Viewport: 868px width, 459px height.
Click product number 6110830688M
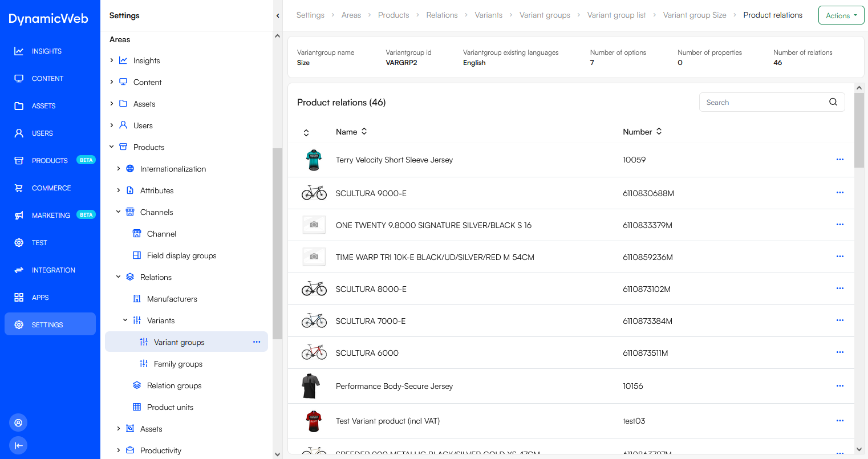click(648, 193)
